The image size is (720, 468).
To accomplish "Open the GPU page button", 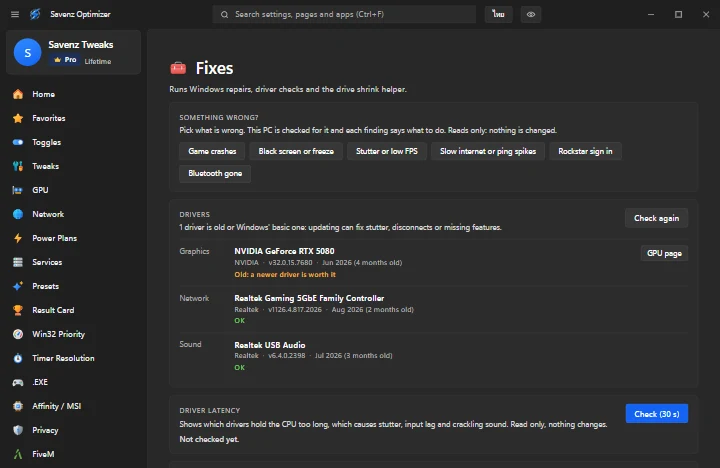I will click(664, 254).
